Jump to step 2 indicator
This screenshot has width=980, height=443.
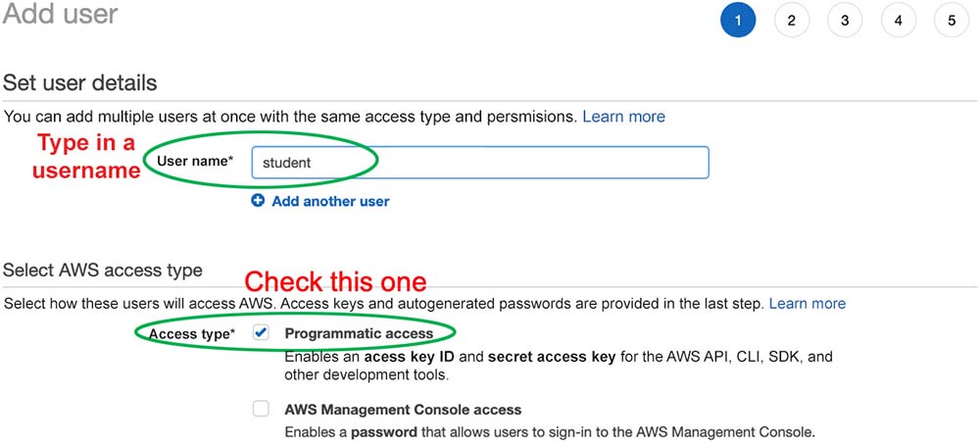click(x=792, y=20)
